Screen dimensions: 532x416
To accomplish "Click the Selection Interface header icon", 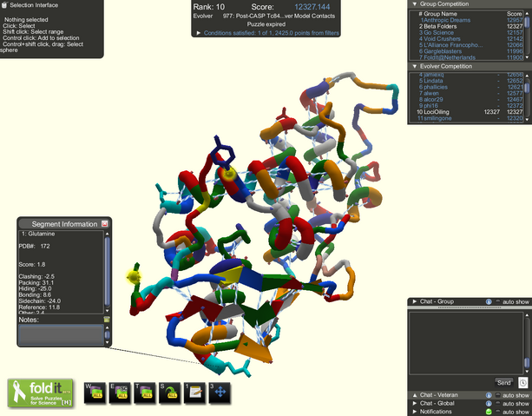I will click(x=4, y=4).
